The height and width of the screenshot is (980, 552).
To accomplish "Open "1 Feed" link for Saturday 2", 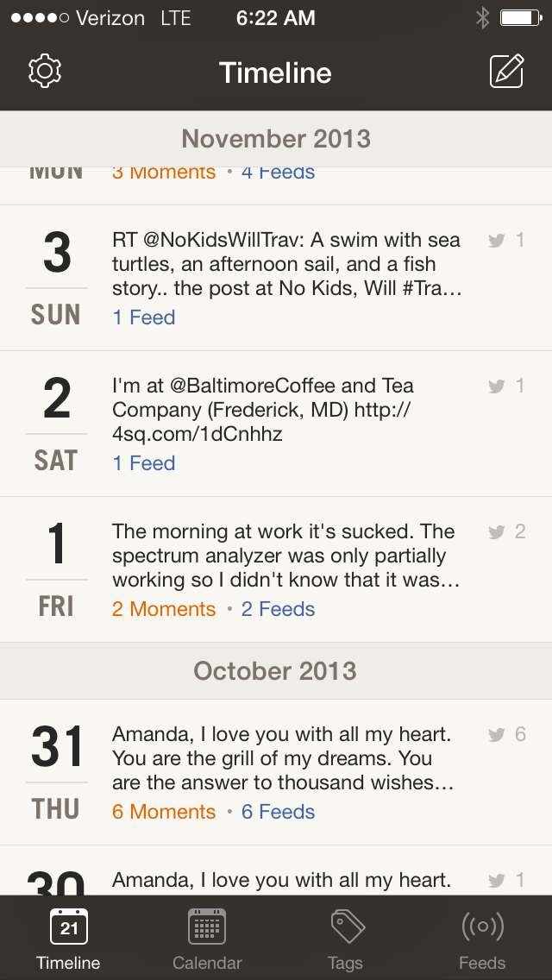I will pyautogui.click(x=144, y=463).
